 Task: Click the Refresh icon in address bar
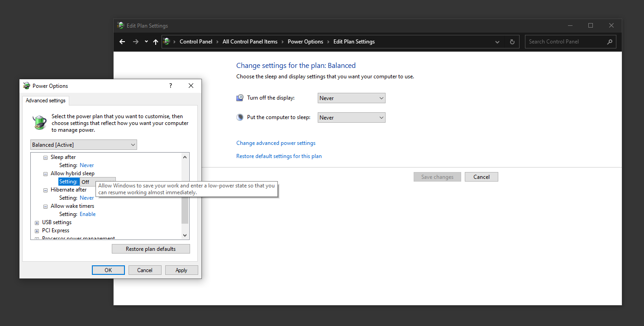[512, 42]
